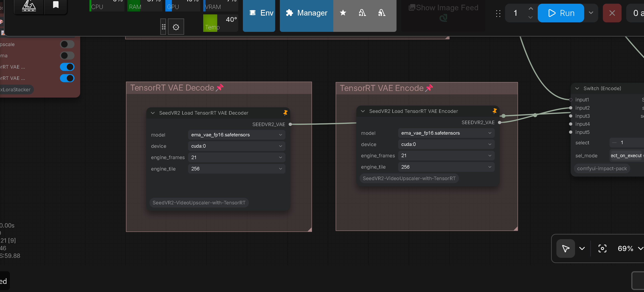Image resolution: width=644 pixels, height=292 pixels.
Task: Run the workflow
Action: pos(561,13)
